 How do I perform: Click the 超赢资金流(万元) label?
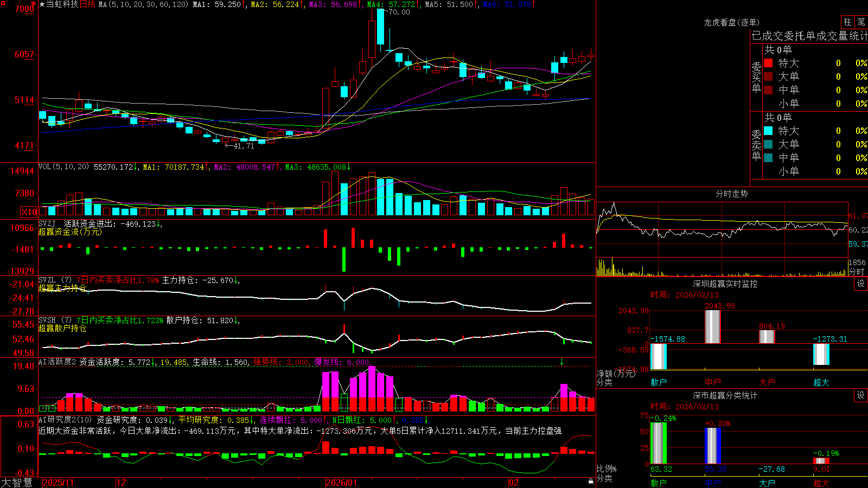[x=70, y=232]
